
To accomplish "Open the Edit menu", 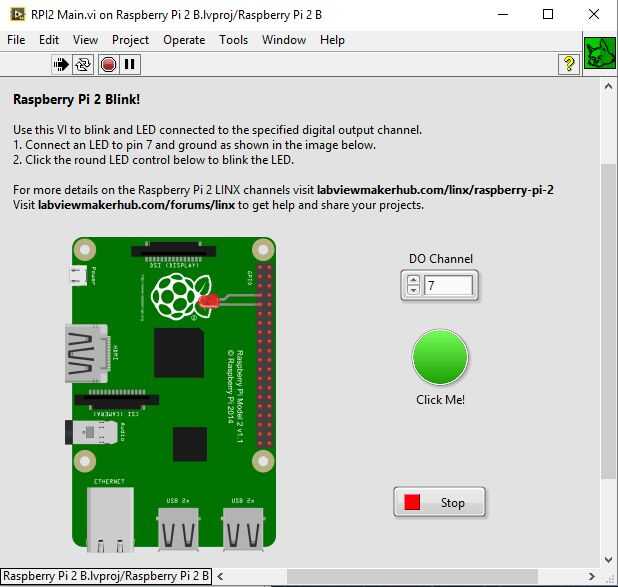I will (49, 40).
